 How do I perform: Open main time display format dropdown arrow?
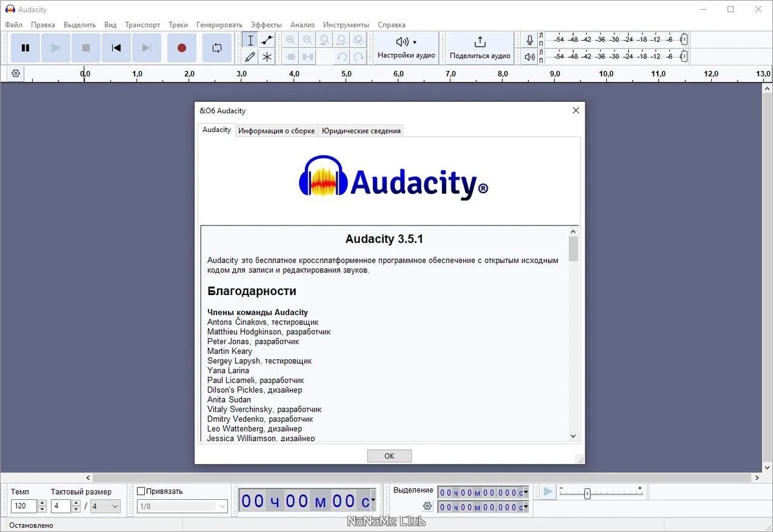pyautogui.click(x=373, y=501)
